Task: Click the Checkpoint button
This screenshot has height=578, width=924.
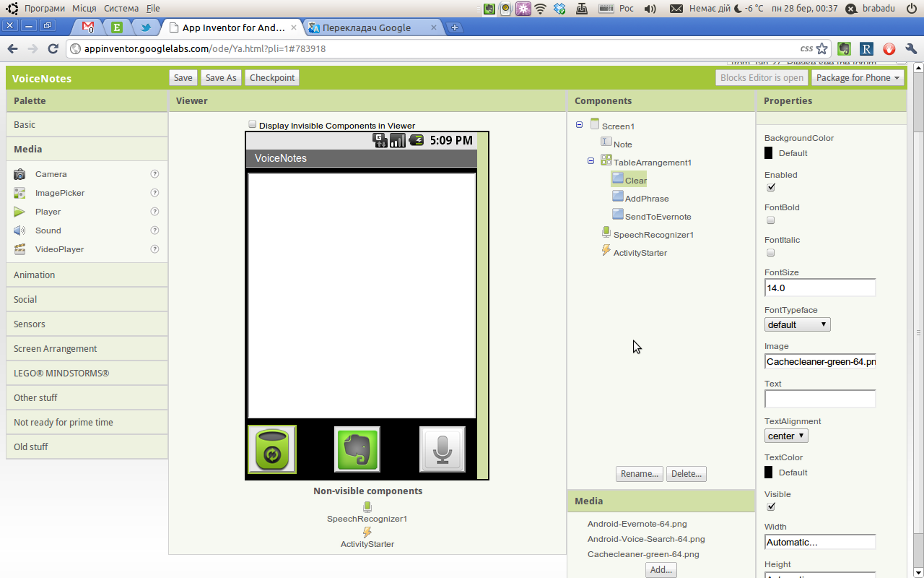Action: [x=271, y=77]
